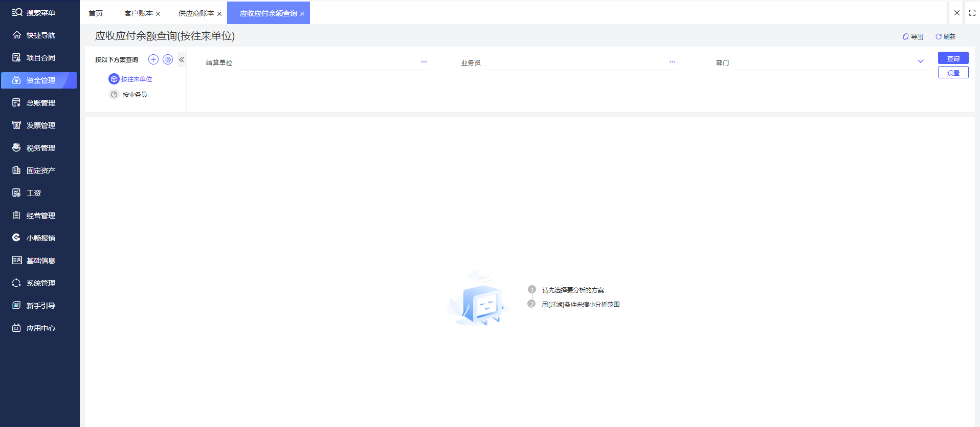Image resolution: width=980 pixels, height=427 pixels.
Task: Add a new query scheme with plus icon
Action: (x=153, y=59)
